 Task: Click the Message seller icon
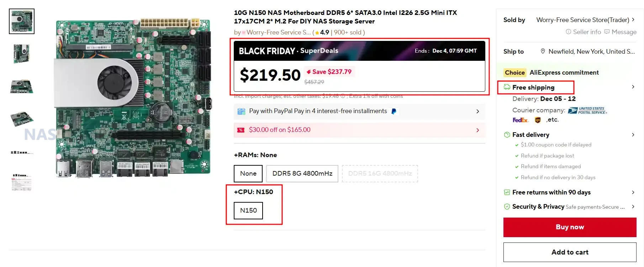[607, 32]
